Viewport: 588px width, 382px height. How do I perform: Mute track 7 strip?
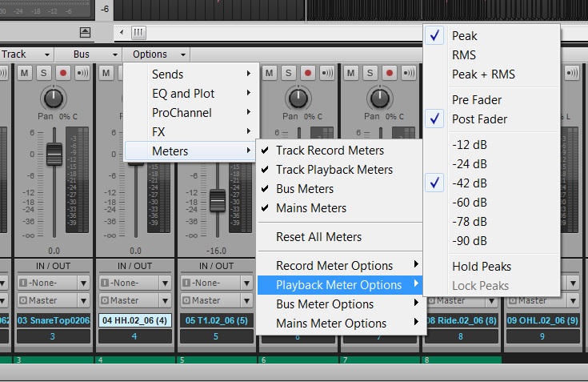(x=350, y=73)
